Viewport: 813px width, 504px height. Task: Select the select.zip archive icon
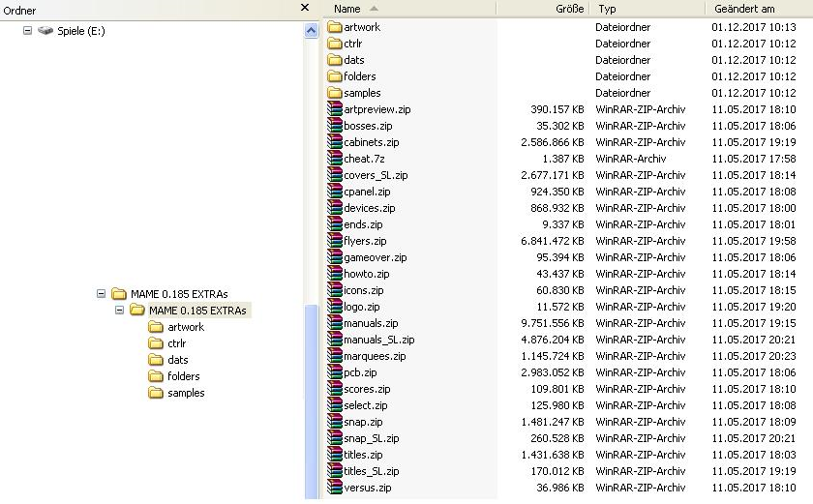335,405
